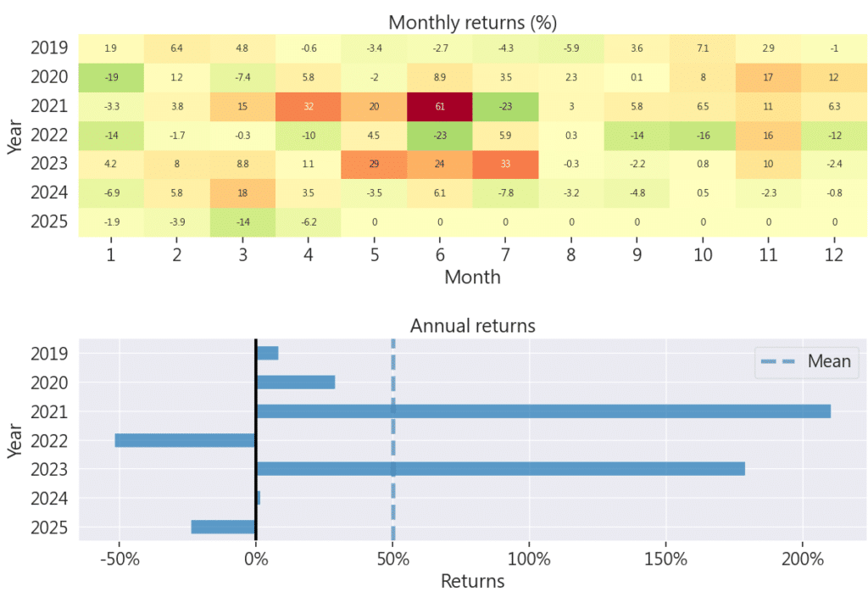
Task: Click the "Month" x-axis label
Action: point(472,276)
